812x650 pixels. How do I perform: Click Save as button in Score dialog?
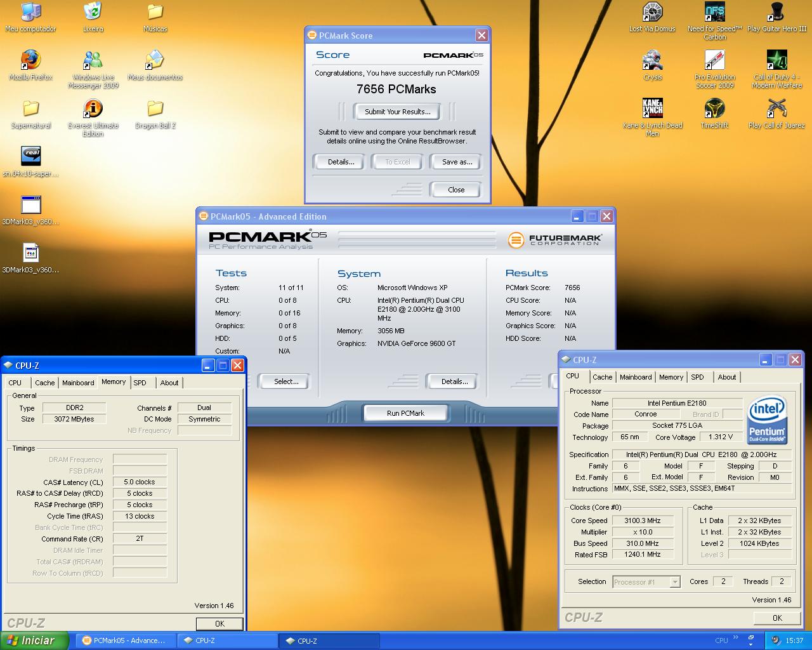(x=457, y=162)
